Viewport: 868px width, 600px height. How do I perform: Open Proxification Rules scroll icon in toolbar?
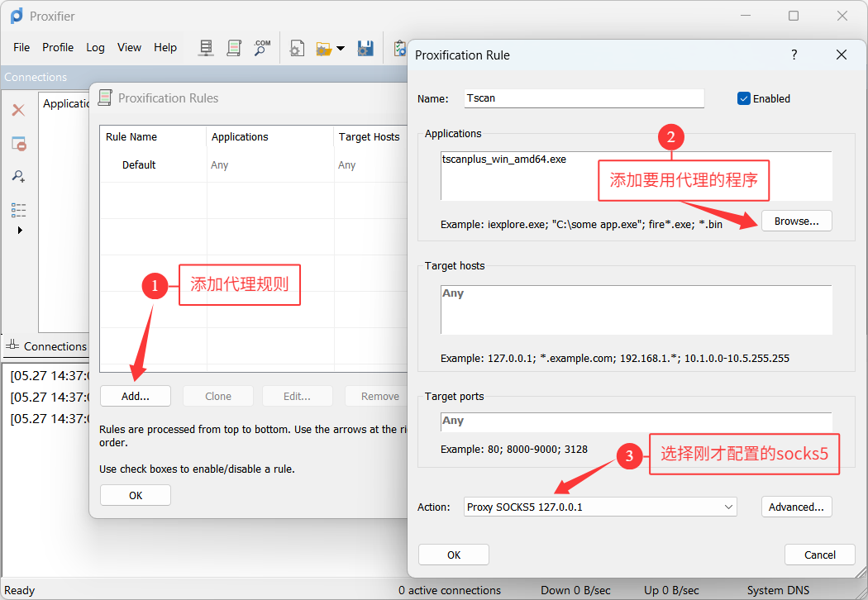coord(234,48)
